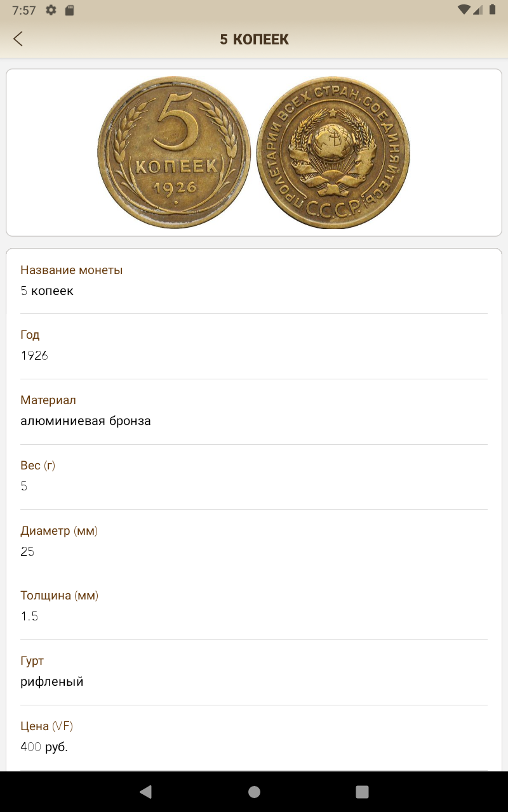View the СССР coat of arms side
The width and height of the screenshot is (508, 812).
click(x=333, y=153)
